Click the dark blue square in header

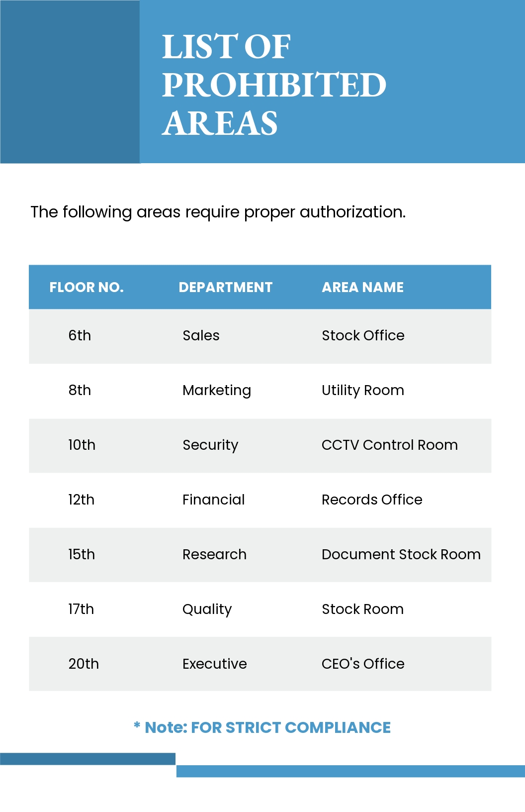70,82
